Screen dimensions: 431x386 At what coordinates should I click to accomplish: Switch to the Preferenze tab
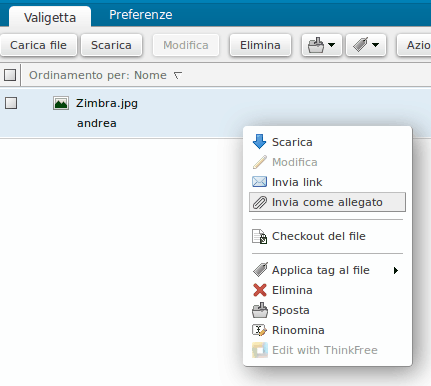point(141,15)
